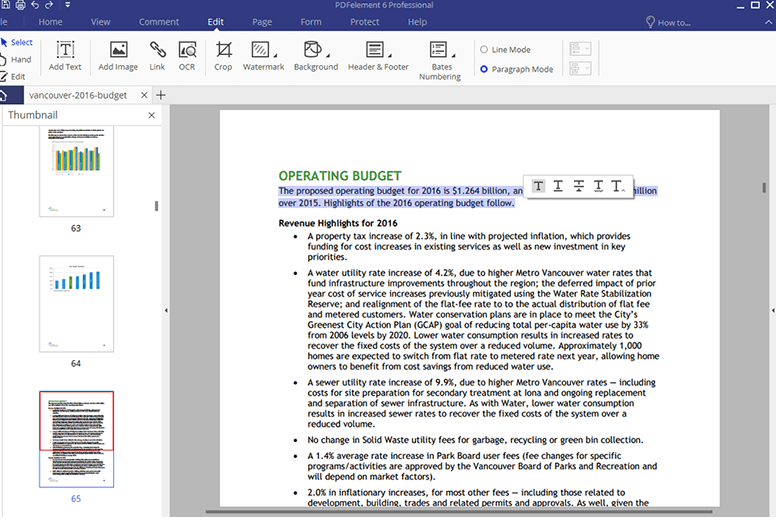Open the Header & Footer menu

click(x=378, y=56)
